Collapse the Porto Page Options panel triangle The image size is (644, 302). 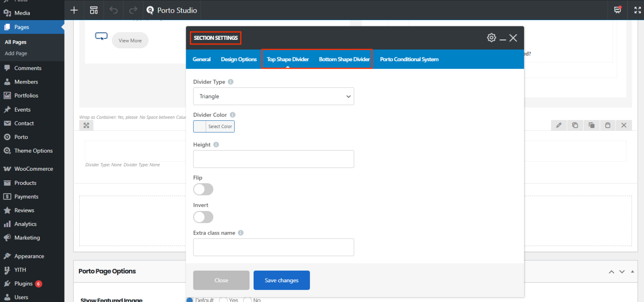(x=633, y=271)
